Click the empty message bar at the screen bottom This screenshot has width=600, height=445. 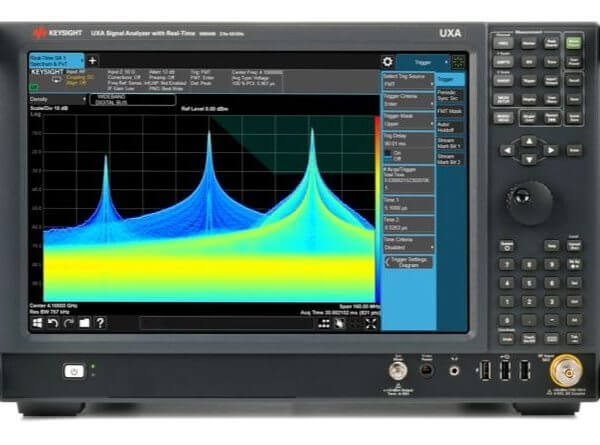coord(226,324)
